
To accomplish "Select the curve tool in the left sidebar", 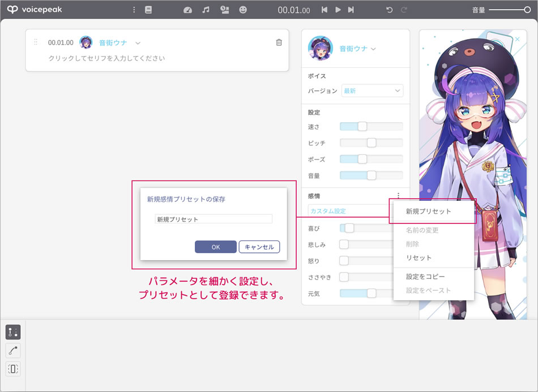I will [12, 351].
